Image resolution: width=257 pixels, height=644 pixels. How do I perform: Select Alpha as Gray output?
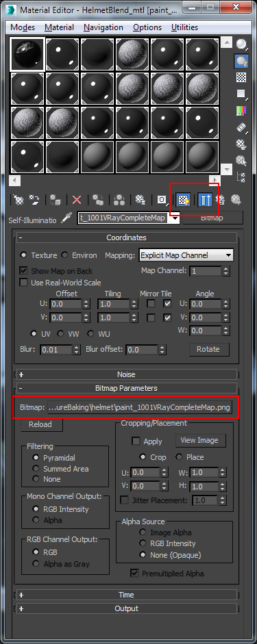pyautogui.click(x=36, y=564)
